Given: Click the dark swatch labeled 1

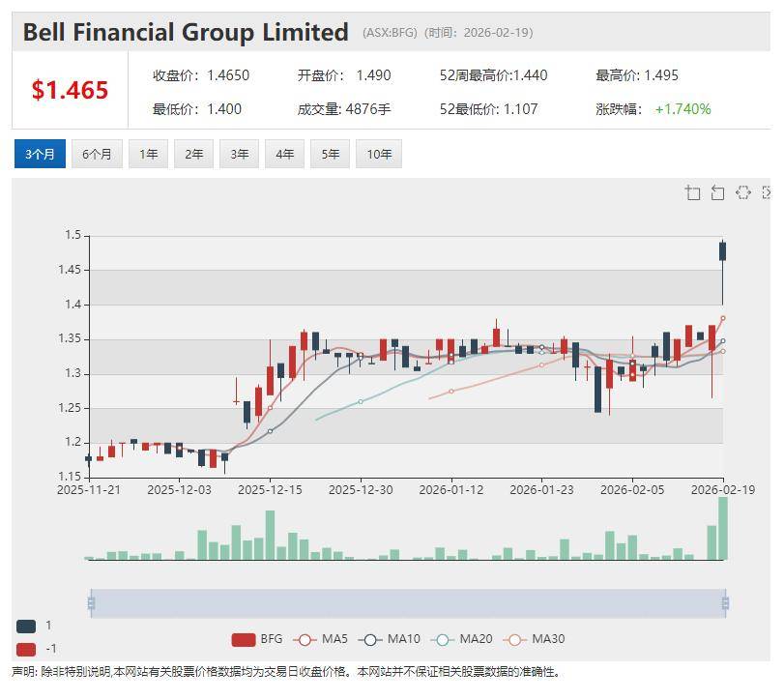Looking at the screenshot, I should pyautogui.click(x=26, y=626).
